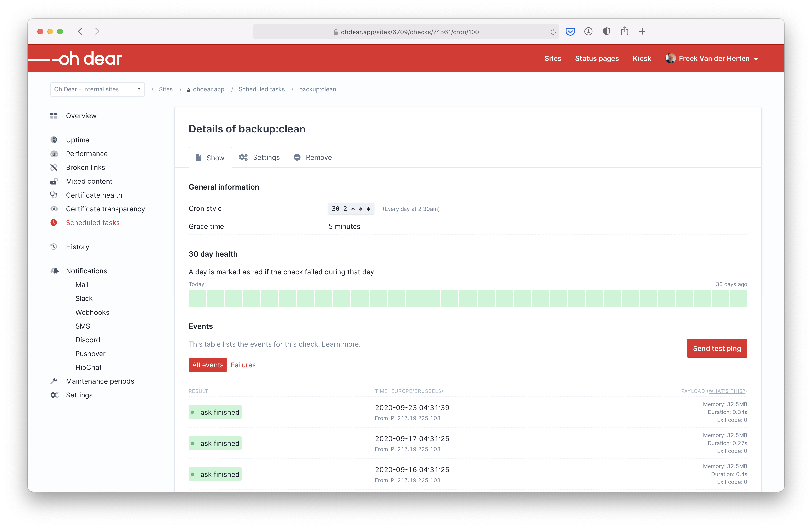Screen dimensions: 812x528
Task: Click the Certificate transparency eye icon
Action: 54,209
